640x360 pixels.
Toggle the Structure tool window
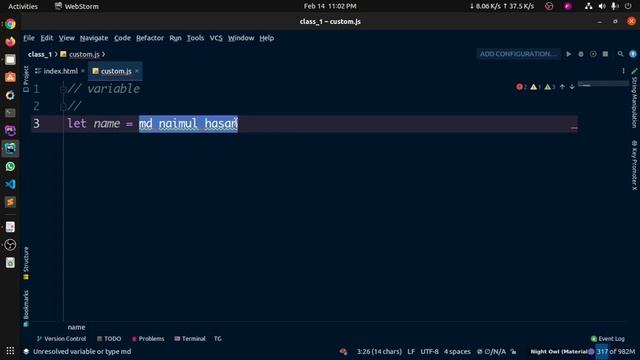click(26, 263)
